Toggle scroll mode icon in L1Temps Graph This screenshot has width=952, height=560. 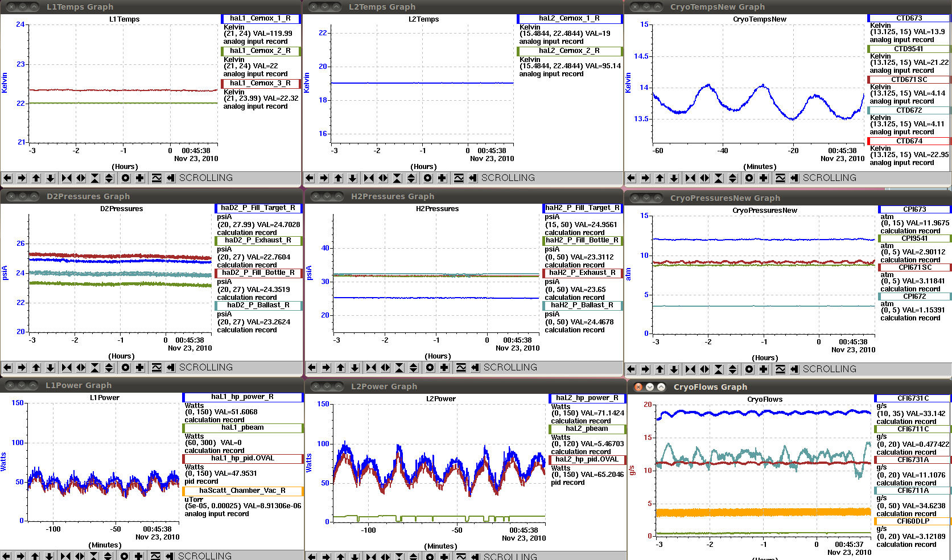click(x=171, y=178)
